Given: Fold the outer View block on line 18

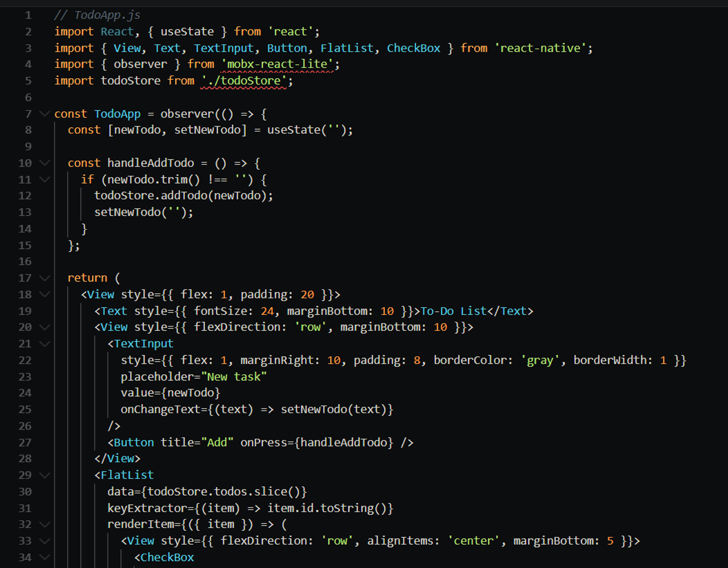Looking at the screenshot, I should pos(44,295).
